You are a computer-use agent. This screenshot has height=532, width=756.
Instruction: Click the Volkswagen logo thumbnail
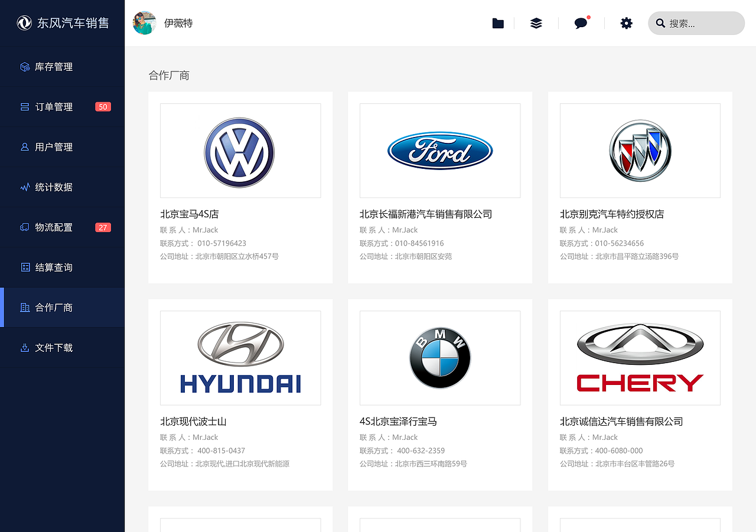pos(240,151)
